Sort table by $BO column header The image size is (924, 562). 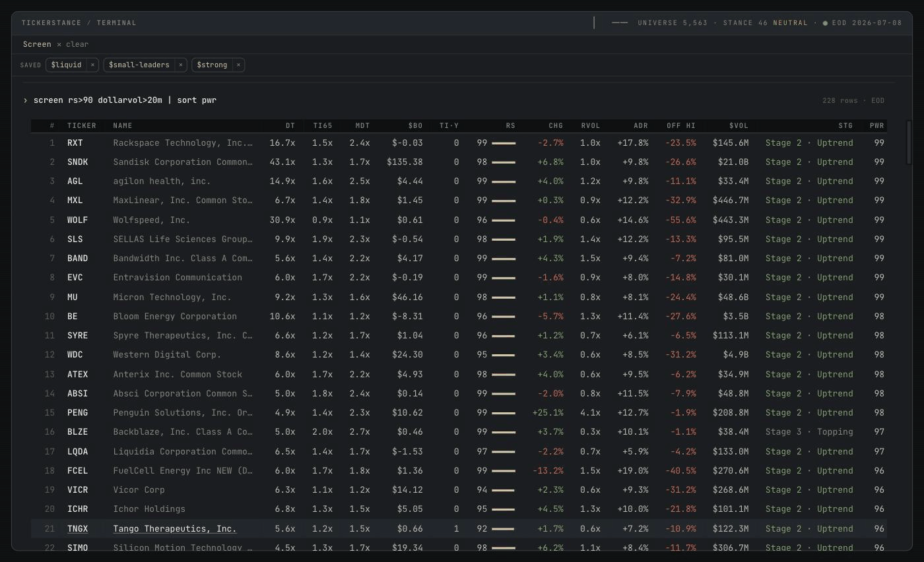tap(415, 125)
